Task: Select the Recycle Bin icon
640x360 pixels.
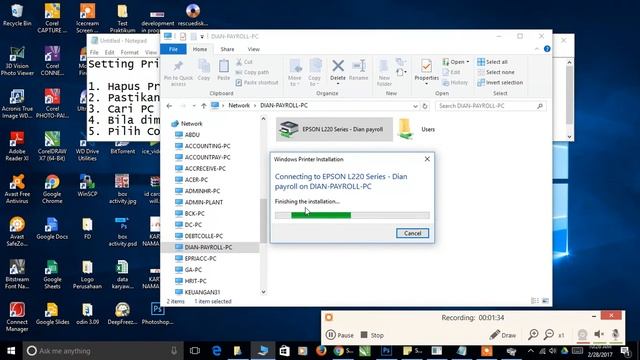Action: coord(17,15)
